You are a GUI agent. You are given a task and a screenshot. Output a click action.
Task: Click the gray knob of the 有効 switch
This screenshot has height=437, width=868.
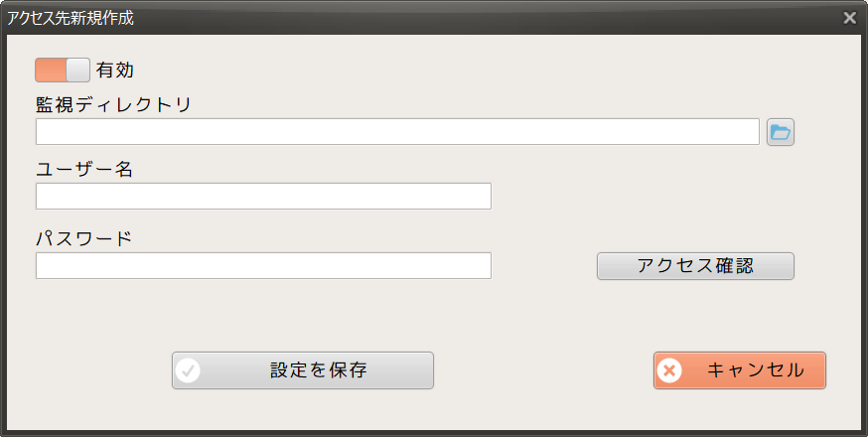[77, 70]
